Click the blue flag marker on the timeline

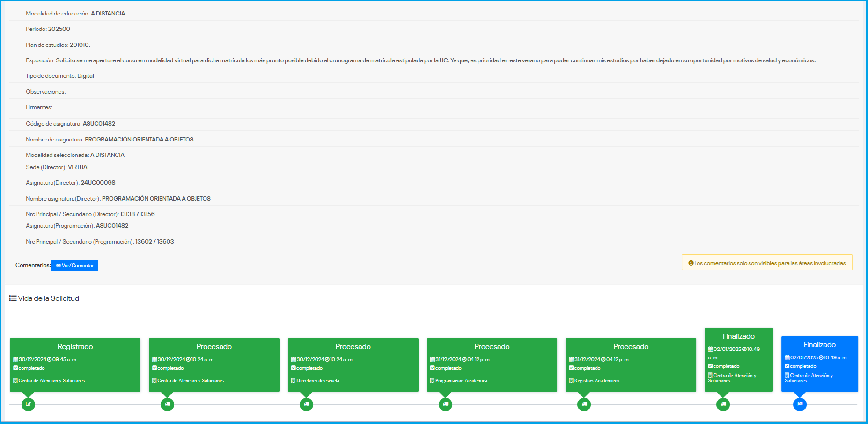[800, 404]
